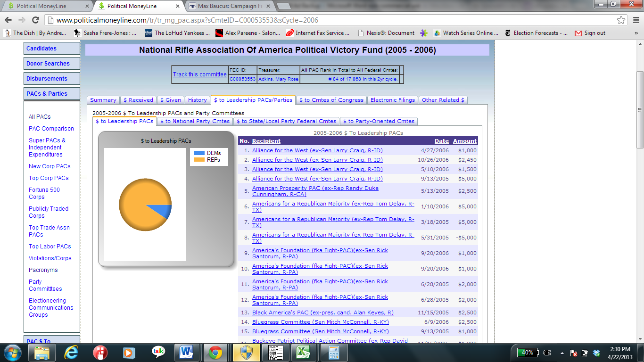Open American Prosperity PAC recipient link
The image size is (644, 362).
315,191
